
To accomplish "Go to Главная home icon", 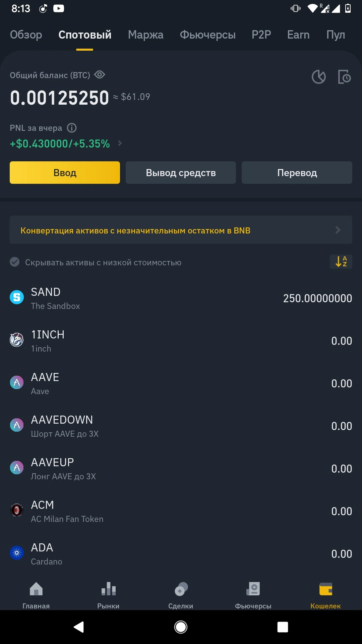I will [x=36, y=589].
